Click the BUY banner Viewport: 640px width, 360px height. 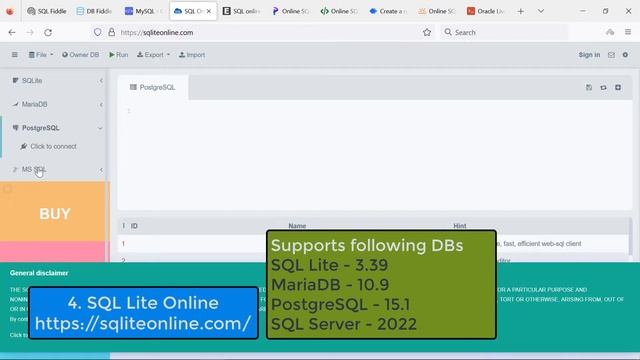click(x=55, y=213)
